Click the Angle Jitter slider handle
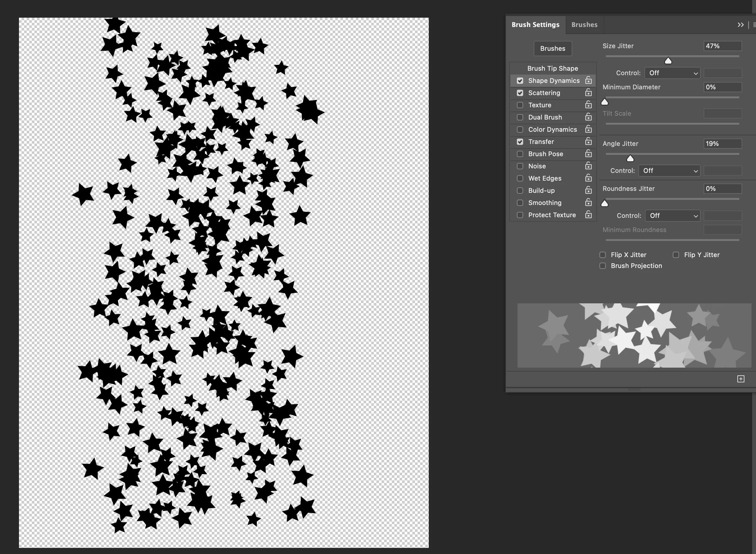Image resolution: width=756 pixels, height=554 pixels. pos(630,158)
